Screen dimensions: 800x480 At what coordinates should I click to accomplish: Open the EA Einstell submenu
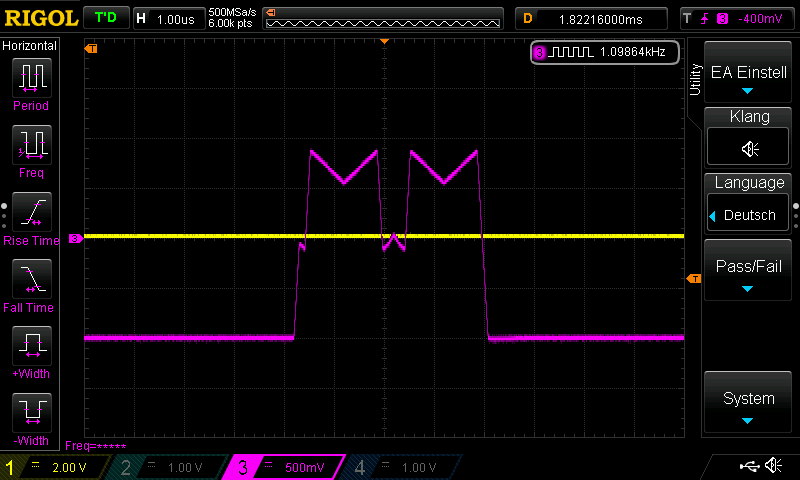coord(748,72)
